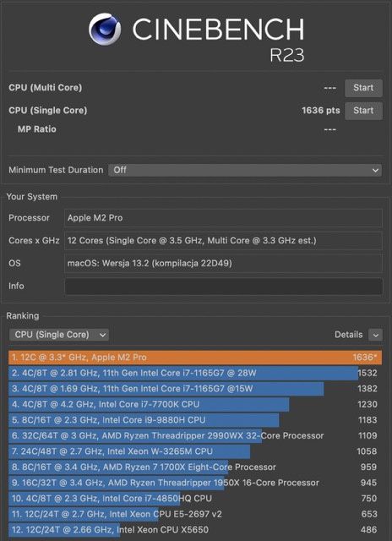This screenshot has width=392, height=541.
Task: Select ranking row Intel Core i7-4850HQ CPU
Action: [195, 499]
